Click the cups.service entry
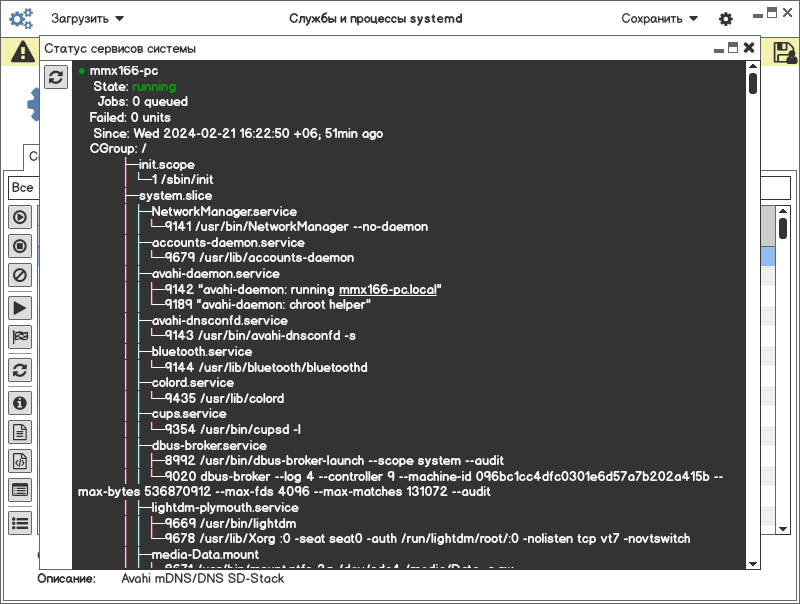This screenshot has height=604, width=800. (189, 414)
